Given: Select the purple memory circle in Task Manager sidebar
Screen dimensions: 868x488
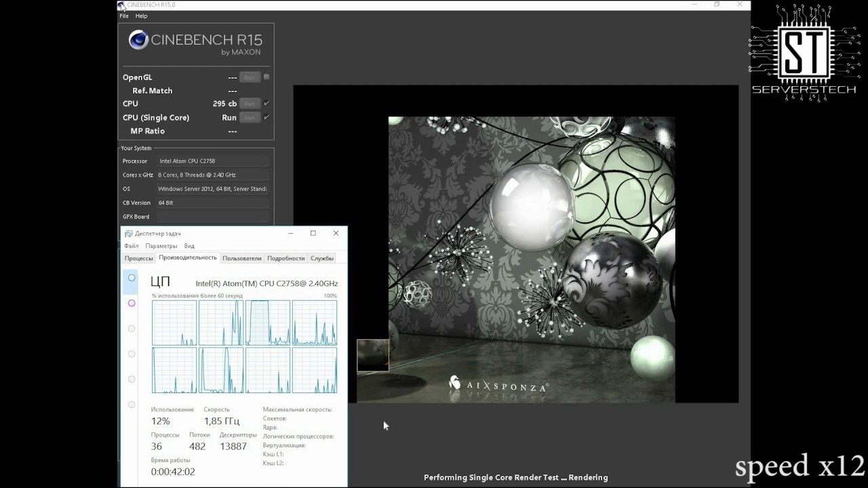Looking at the screenshot, I should click(x=132, y=303).
